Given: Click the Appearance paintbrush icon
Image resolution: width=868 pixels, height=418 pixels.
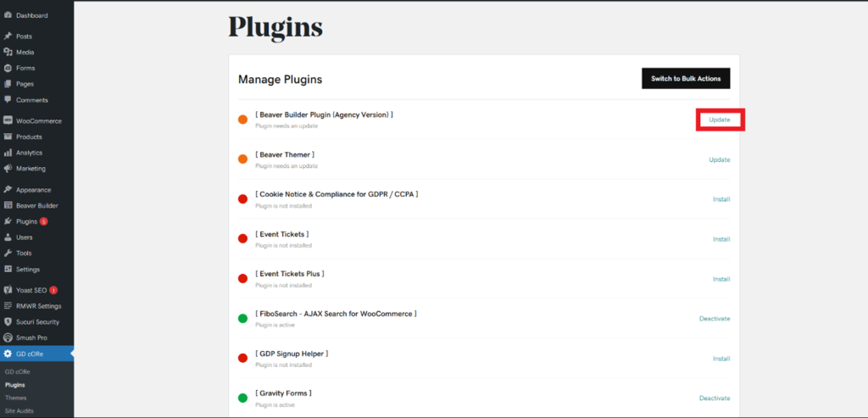Looking at the screenshot, I should pyautogui.click(x=8, y=189).
